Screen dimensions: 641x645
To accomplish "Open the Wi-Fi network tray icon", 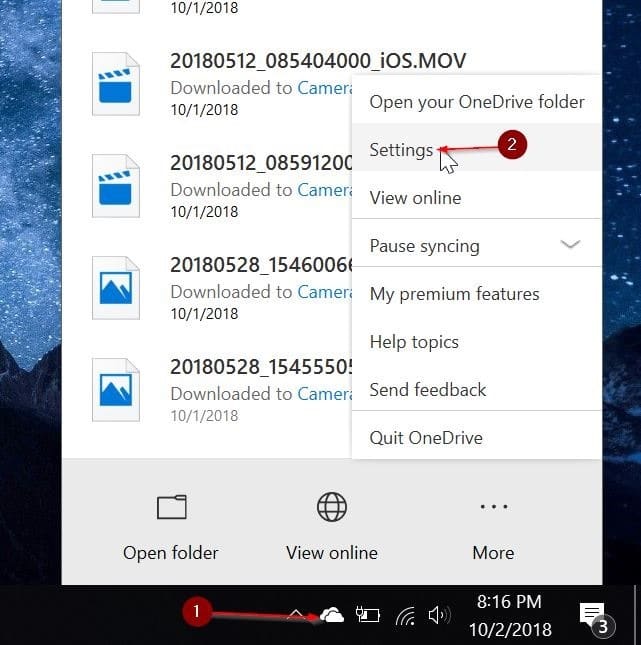I will click(405, 616).
